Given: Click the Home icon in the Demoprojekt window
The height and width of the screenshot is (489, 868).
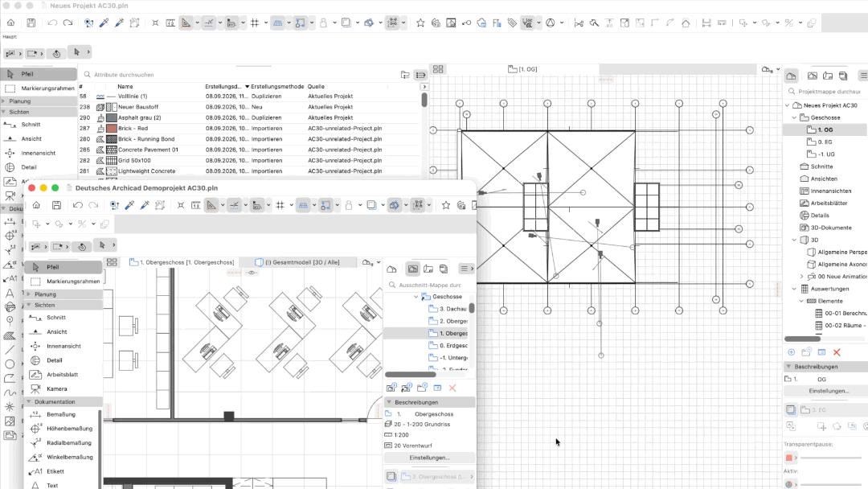Looking at the screenshot, I should [x=36, y=205].
